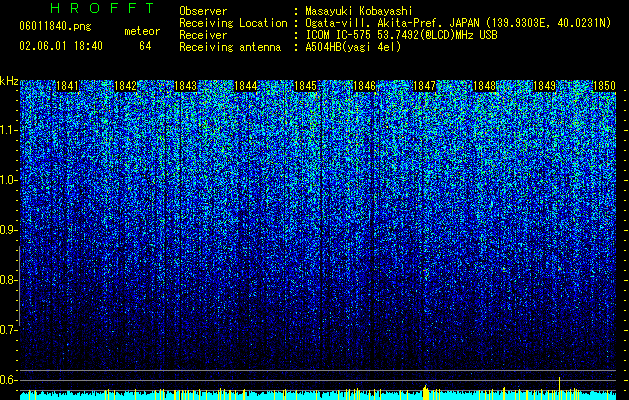Image resolution: width=629 pixels, height=400 pixels.
Task: Click the 1848 time marker
Action: (x=485, y=86)
